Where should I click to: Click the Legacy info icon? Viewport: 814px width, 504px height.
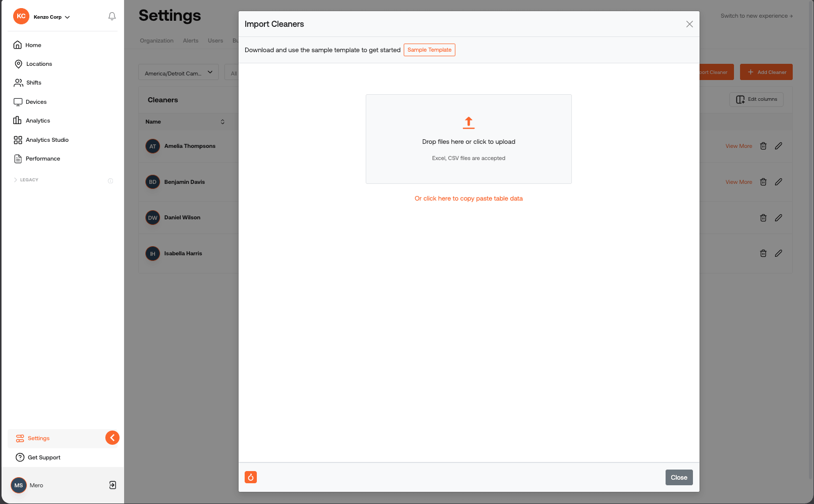[110, 181]
